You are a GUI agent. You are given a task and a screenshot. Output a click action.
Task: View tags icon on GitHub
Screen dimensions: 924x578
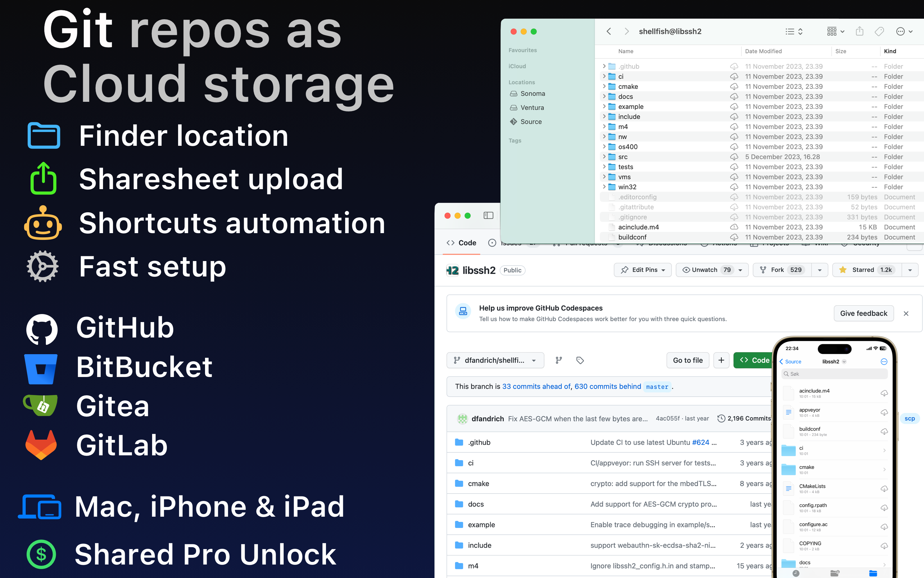(x=580, y=360)
